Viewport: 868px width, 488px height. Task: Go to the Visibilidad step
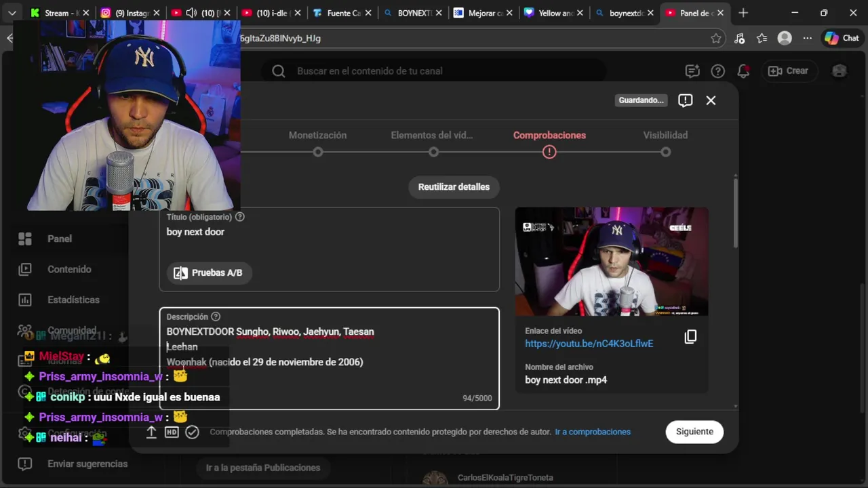[x=665, y=142]
